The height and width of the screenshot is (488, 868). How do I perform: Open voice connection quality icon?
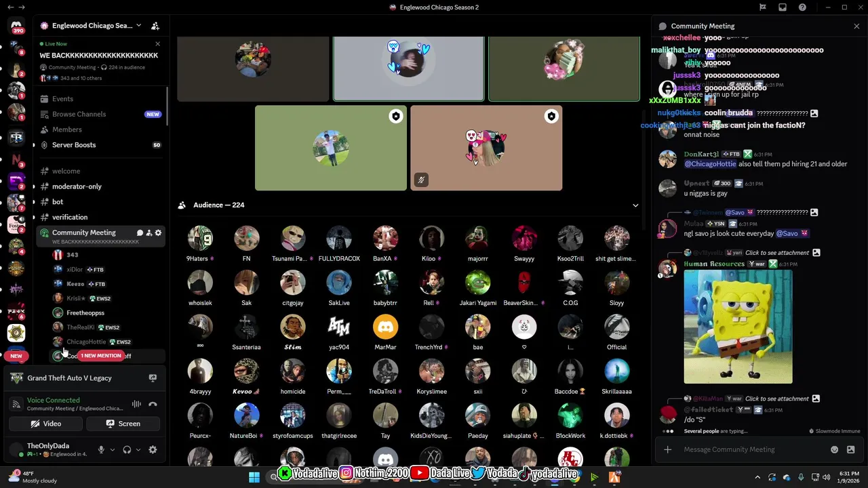(x=16, y=405)
